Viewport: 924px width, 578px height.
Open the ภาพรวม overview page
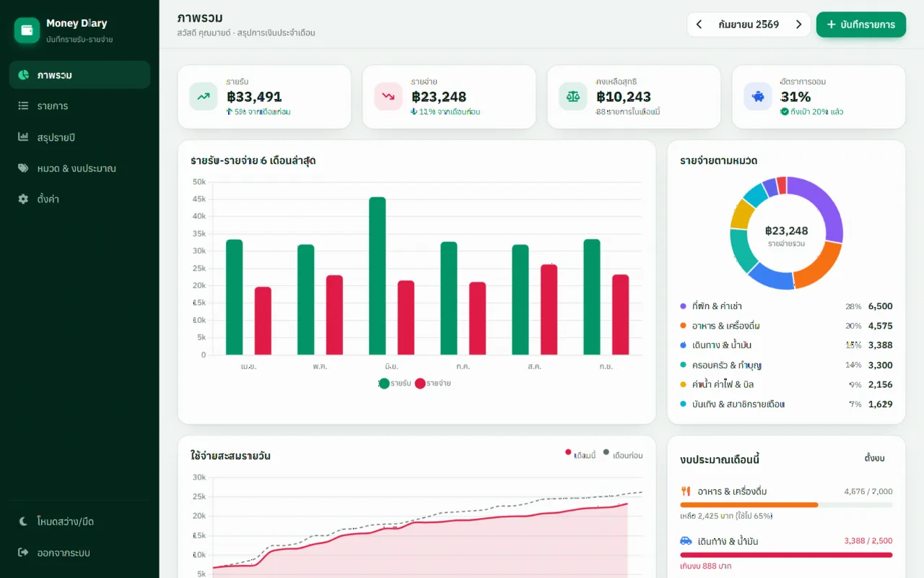pos(79,75)
